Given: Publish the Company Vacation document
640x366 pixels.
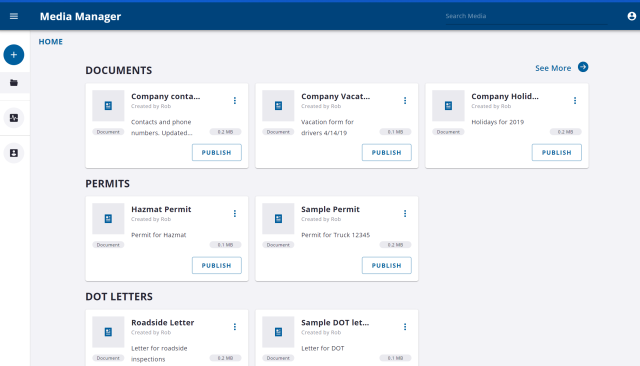Looking at the screenshot, I should pyautogui.click(x=387, y=153).
